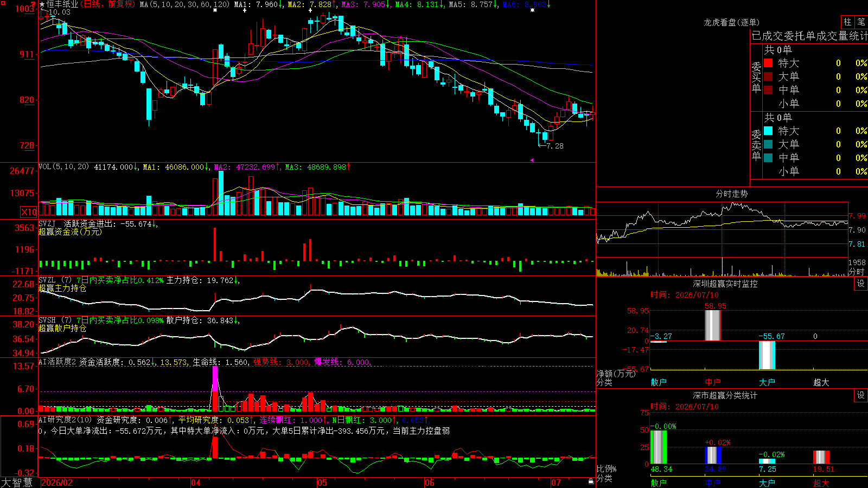Click the 龙虎看盘(逐单) panel title
The height and width of the screenshot is (488, 868).
tap(731, 22)
